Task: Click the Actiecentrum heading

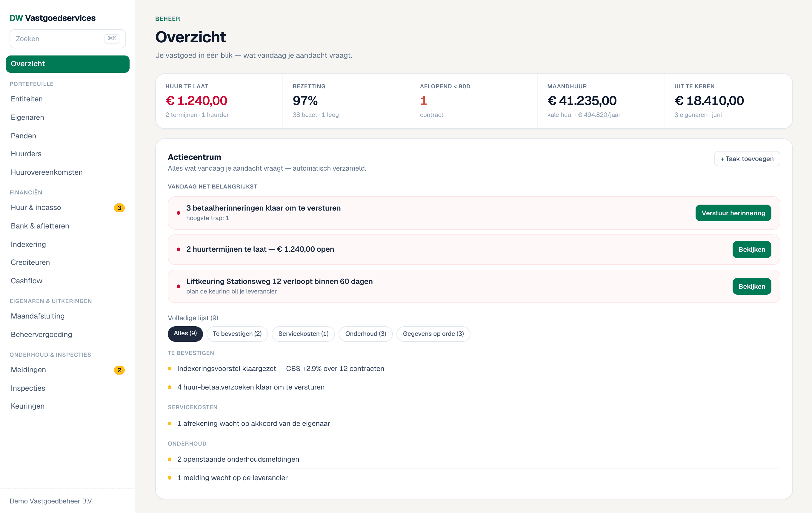Action: (x=194, y=157)
